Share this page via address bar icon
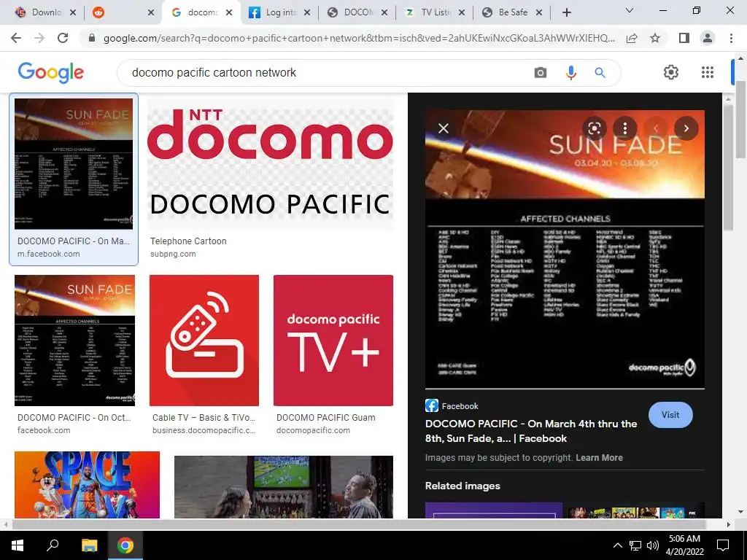The height and width of the screenshot is (560, 747). [x=632, y=38]
